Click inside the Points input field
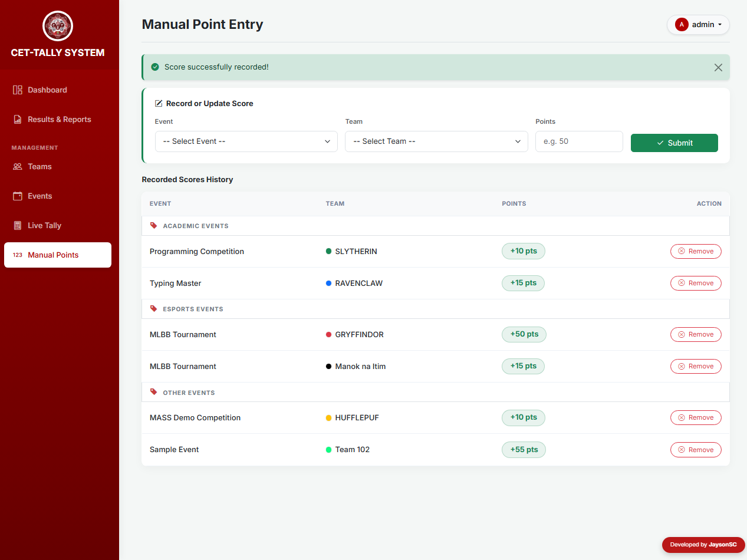Screen dimensions: 747x560 (578, 141)
